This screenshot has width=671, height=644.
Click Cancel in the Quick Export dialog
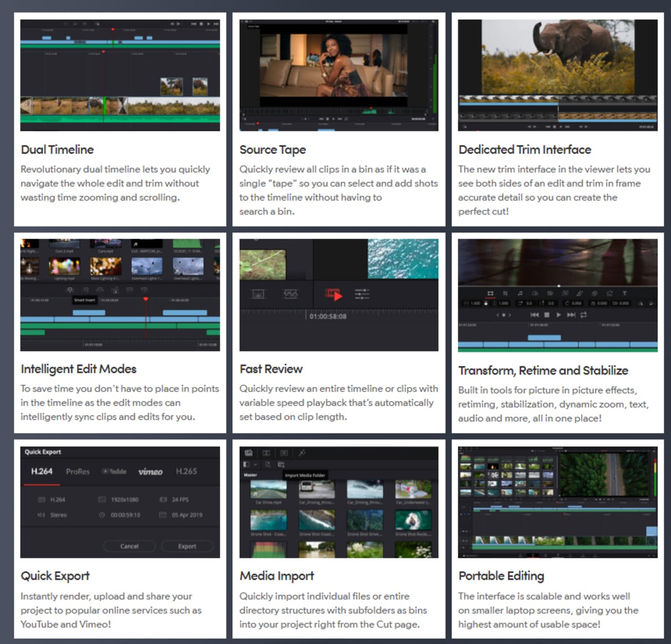click(x=129, y=546)
